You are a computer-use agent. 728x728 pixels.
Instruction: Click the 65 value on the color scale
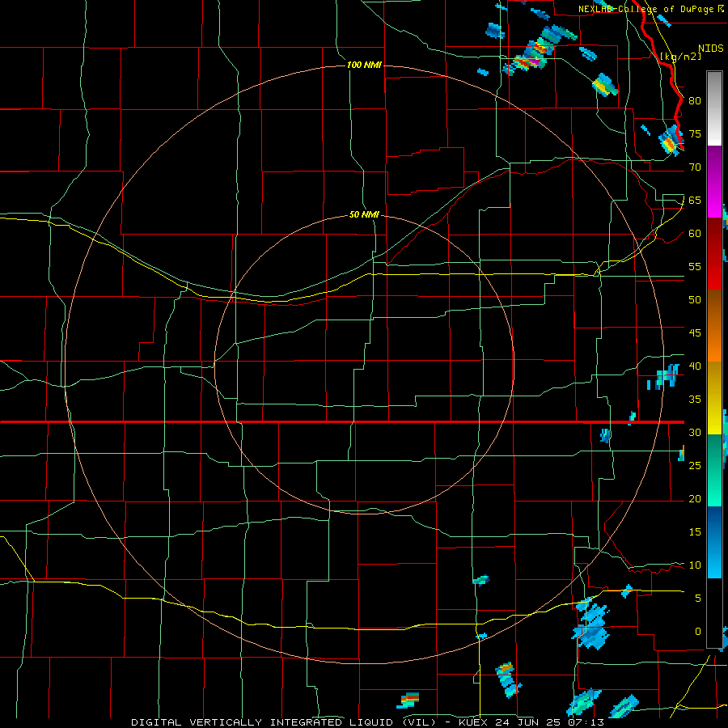tap(695, 200)
